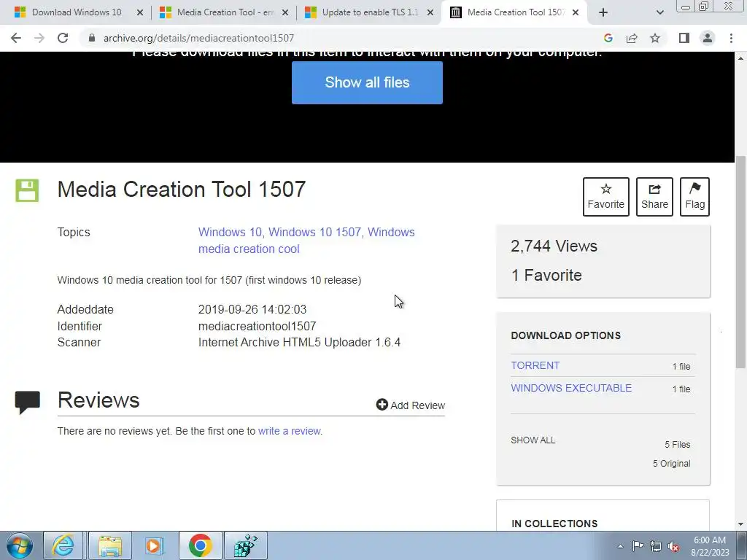
Task: Click the write a review link
Action: pos(289,431)
